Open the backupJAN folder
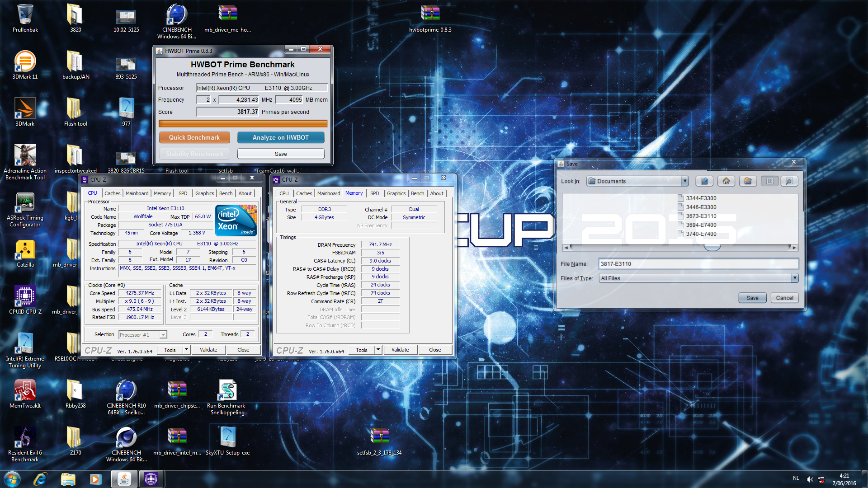 tap(75, 65)
